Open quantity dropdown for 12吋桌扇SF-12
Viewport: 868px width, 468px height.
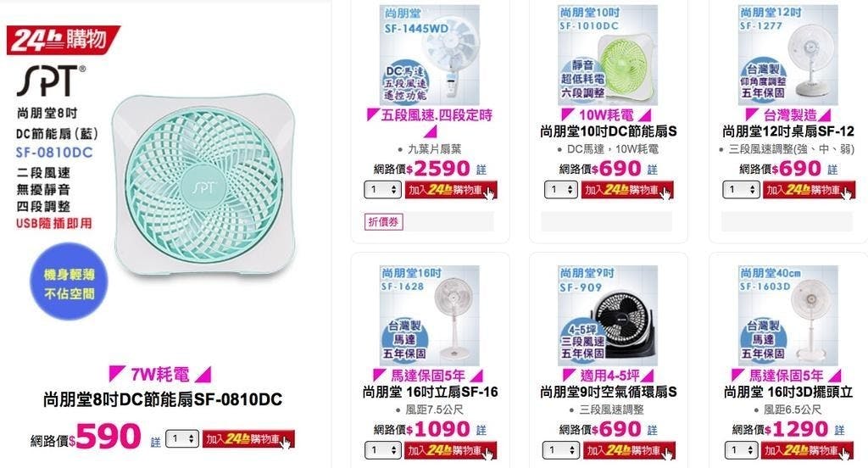coord(741,189)
